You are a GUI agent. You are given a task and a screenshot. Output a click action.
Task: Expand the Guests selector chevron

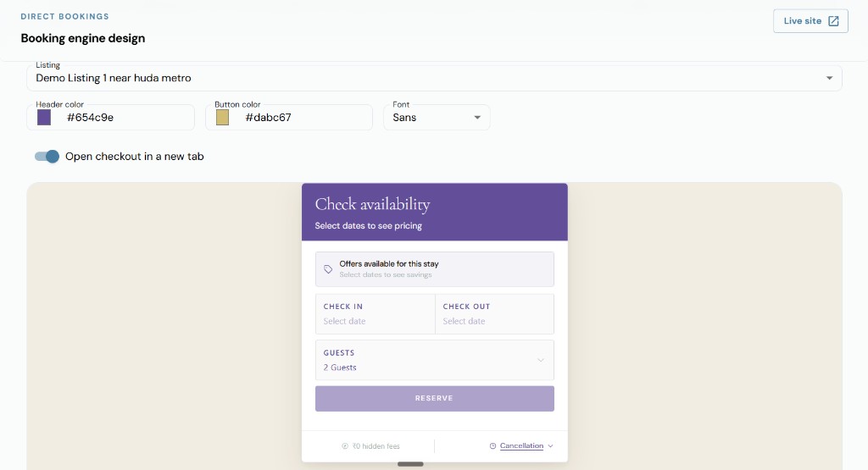coord(540,360)
